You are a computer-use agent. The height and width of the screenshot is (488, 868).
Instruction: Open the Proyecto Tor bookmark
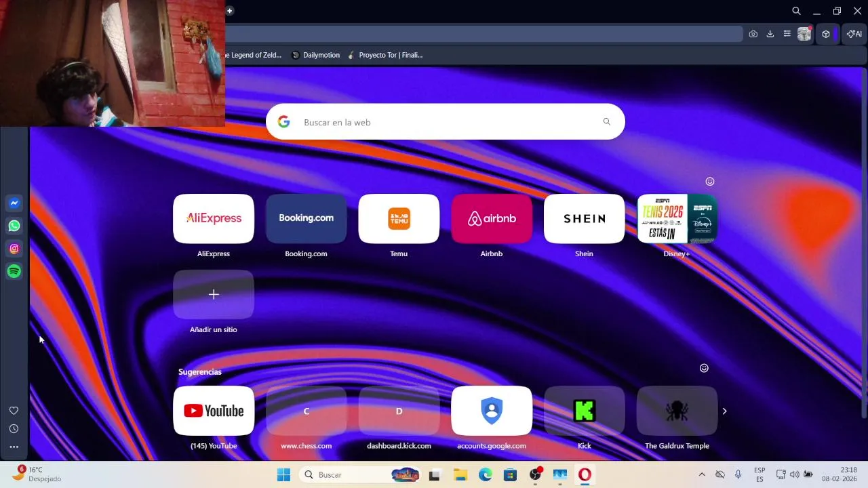[x=384, y=55]
